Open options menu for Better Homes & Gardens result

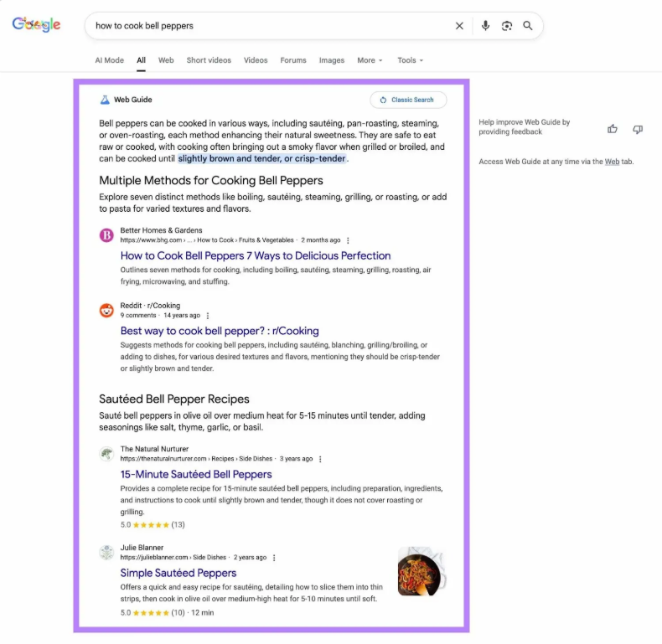(348, 240)
